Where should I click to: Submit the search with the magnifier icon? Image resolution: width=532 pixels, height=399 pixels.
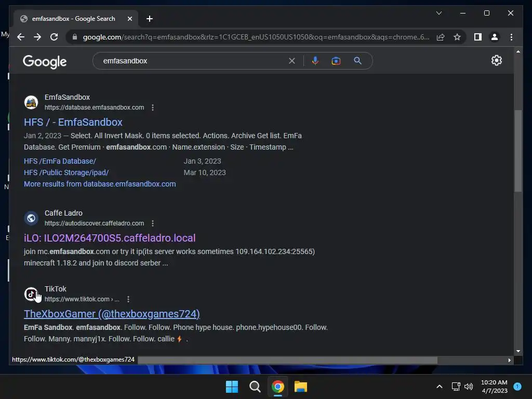(357, 61)
